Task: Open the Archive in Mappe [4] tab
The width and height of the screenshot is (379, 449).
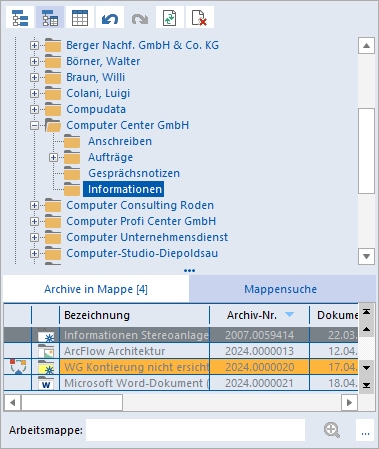Action: (96, 289)
